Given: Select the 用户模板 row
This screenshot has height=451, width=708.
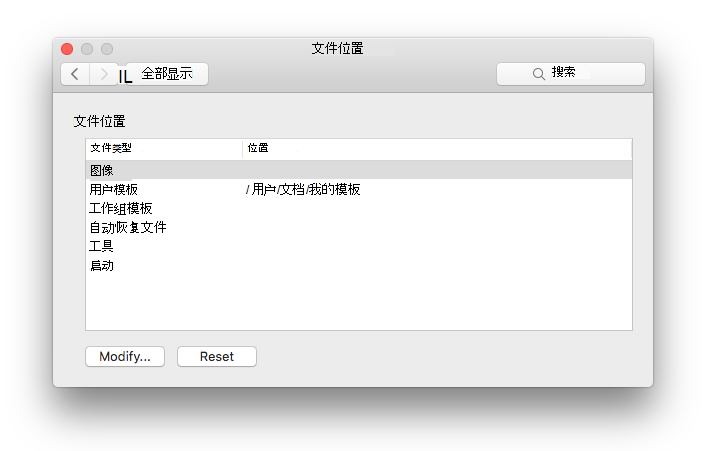Looking at the screenshot, I should click(x=359, y=189).
